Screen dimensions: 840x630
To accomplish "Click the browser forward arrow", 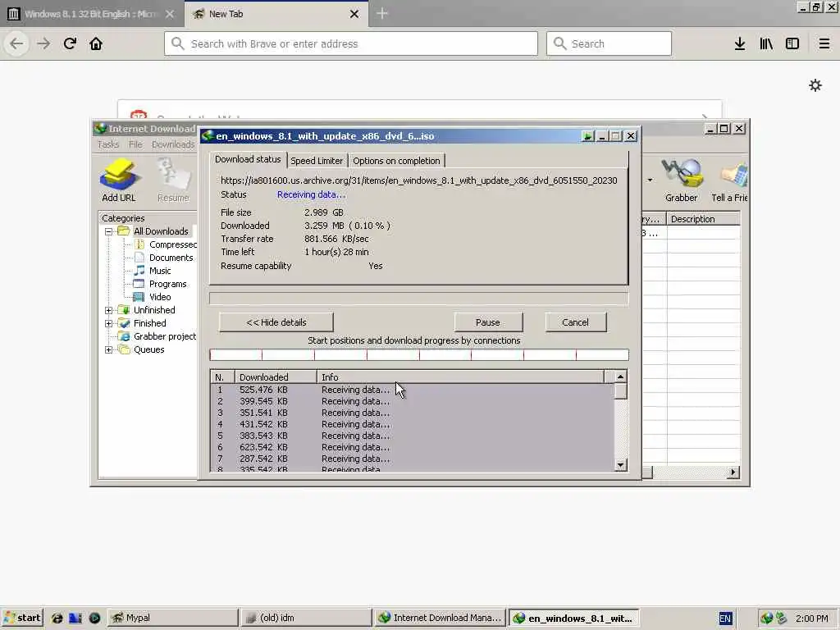I will pos(43,43).
